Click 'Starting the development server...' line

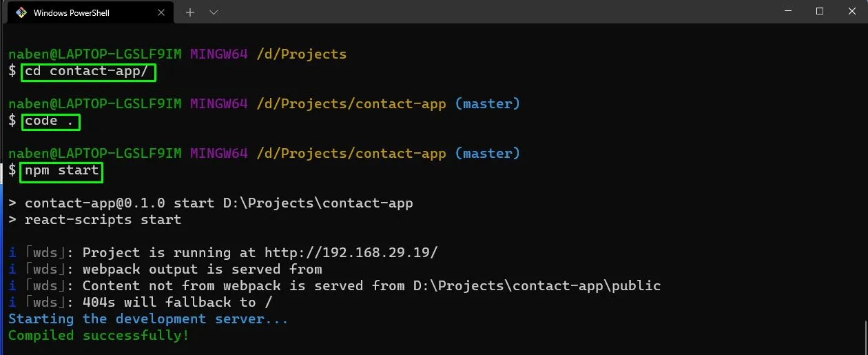point(148,319)
